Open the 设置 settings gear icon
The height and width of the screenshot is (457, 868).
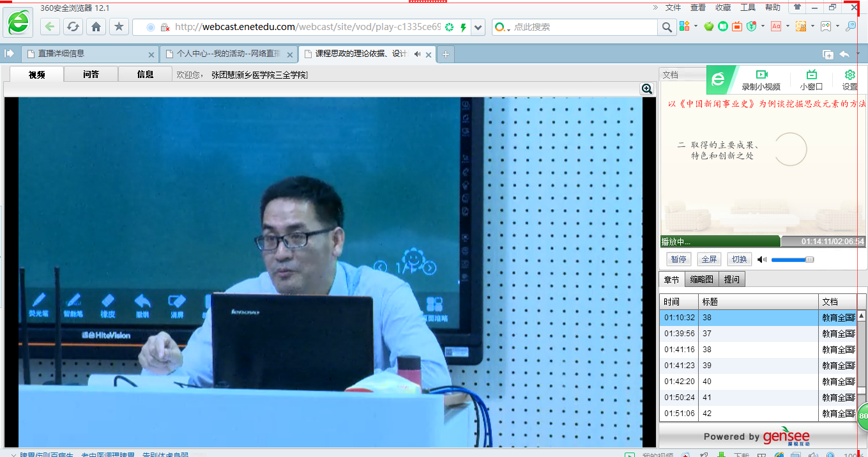click(849, 75)
